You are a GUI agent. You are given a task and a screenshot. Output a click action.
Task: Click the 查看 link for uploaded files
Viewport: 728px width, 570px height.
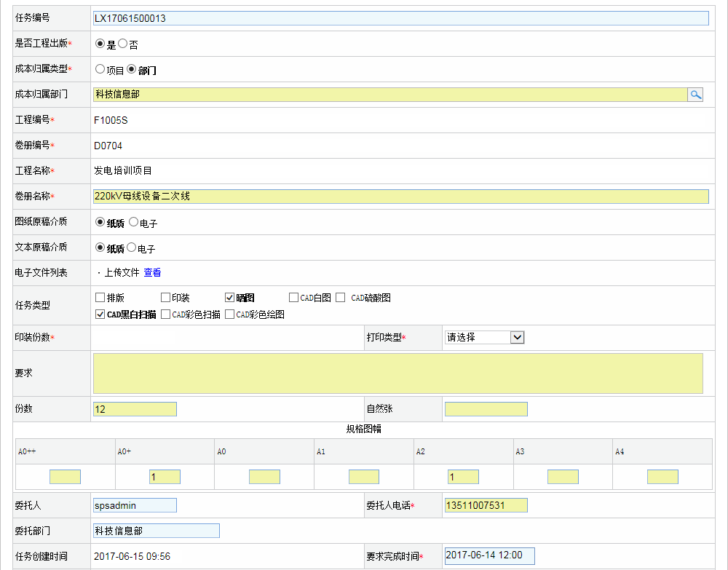click(x=152, y=273)
